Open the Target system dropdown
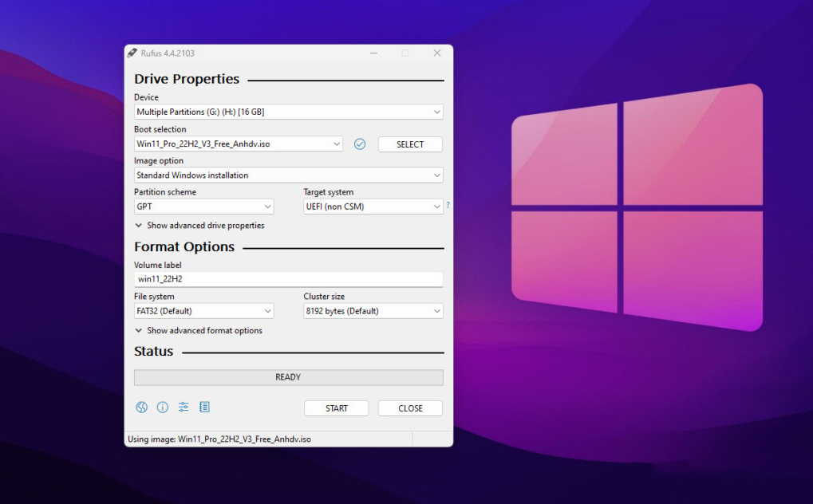 373,207
